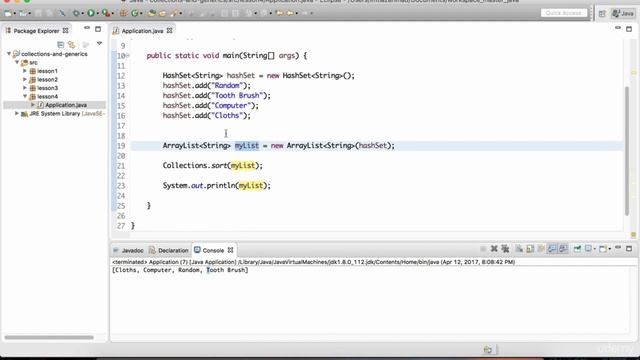Fold the main method at line 10
The height and width of the screenshot is (360, 640).
(128, 56)
